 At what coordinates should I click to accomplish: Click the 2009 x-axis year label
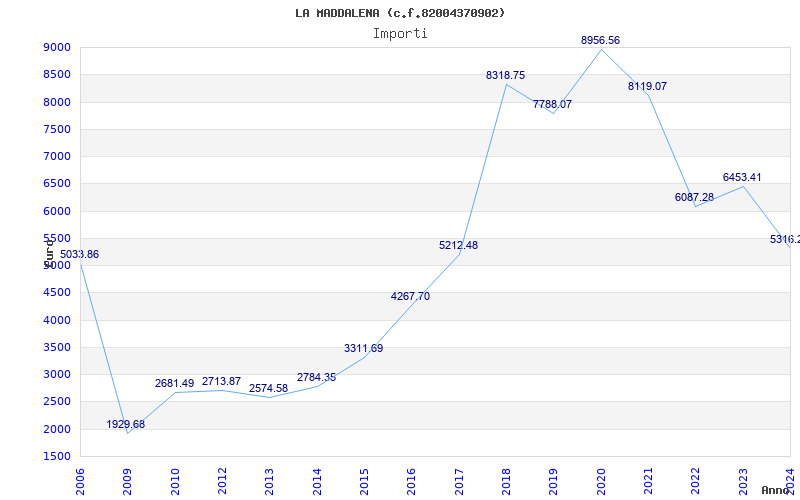[128, 482]
